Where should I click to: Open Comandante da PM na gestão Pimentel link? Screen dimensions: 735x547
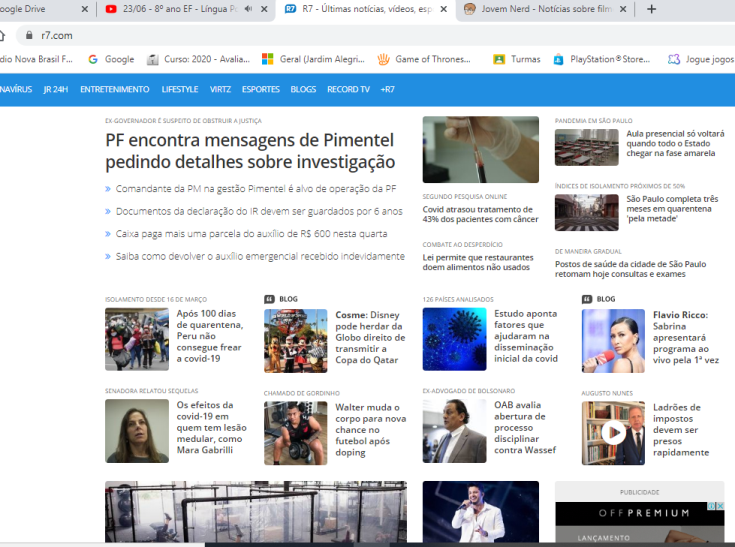coord(256,188)
